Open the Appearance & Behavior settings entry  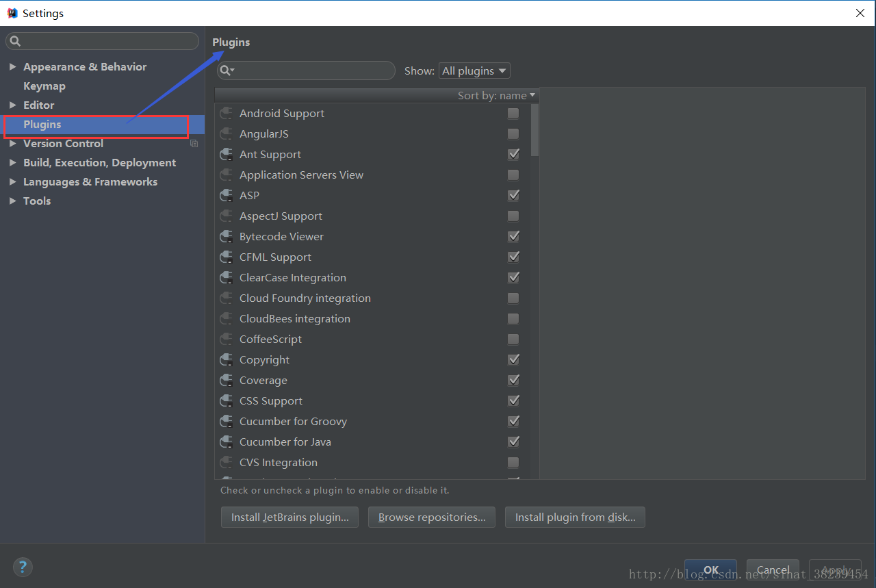pyautogui.click(x=85, y=67)
